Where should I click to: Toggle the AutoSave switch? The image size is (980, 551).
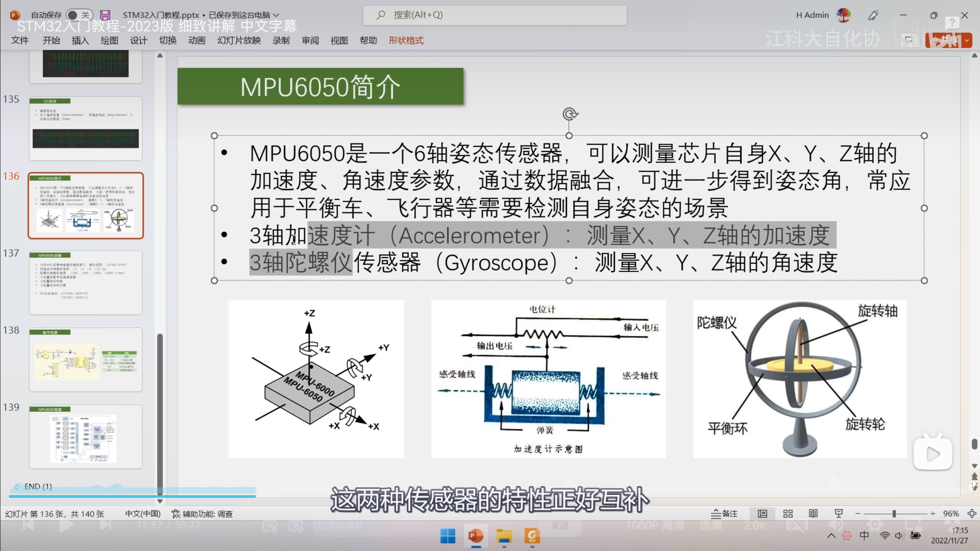tap(79, 15)
